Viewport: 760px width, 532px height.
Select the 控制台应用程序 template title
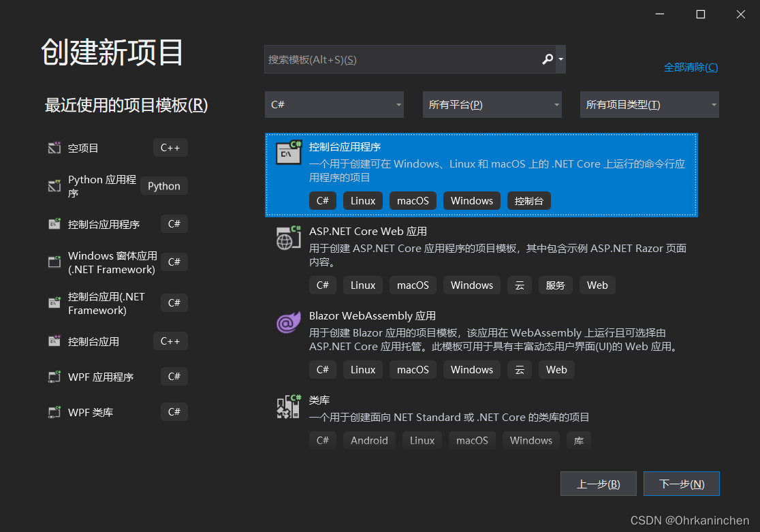(345, 147)
